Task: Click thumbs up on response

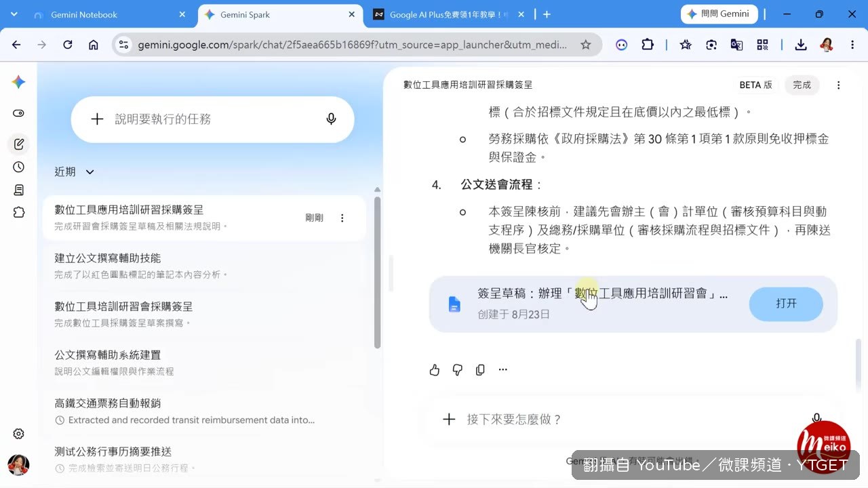Action: 435,370
